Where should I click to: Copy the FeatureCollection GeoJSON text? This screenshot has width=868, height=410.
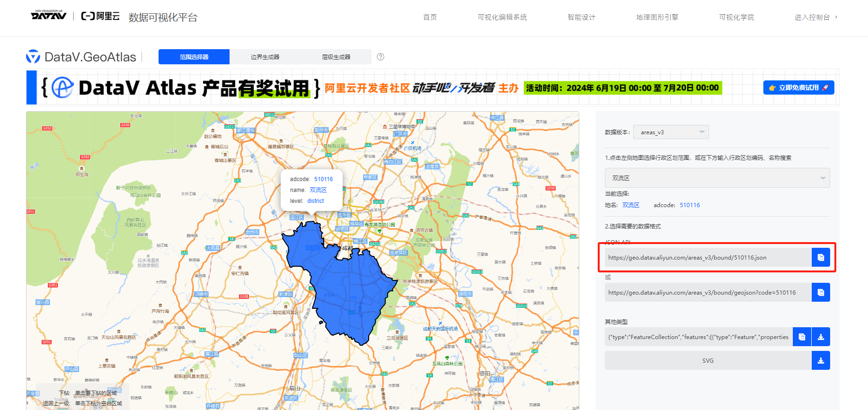tap(802, 337)
